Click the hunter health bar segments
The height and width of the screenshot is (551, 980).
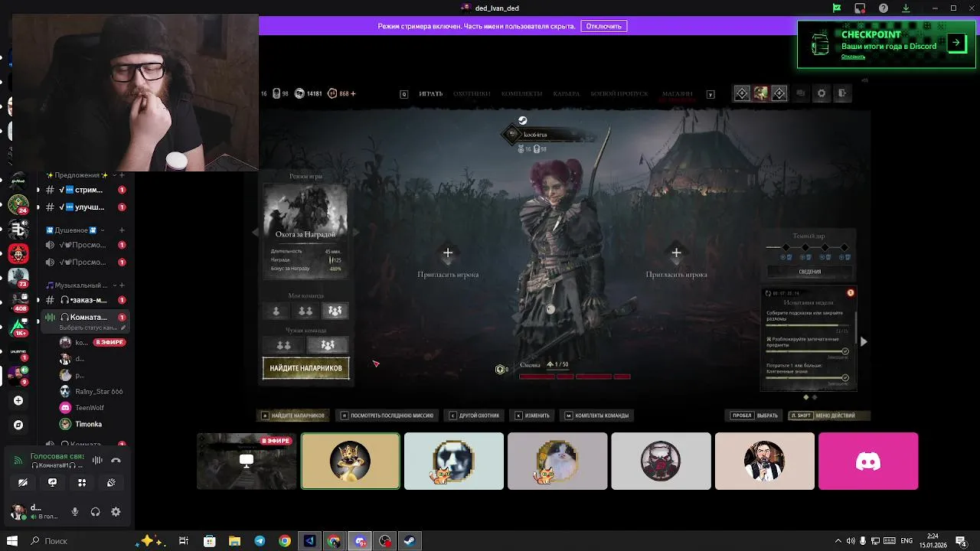coord(575,377)
